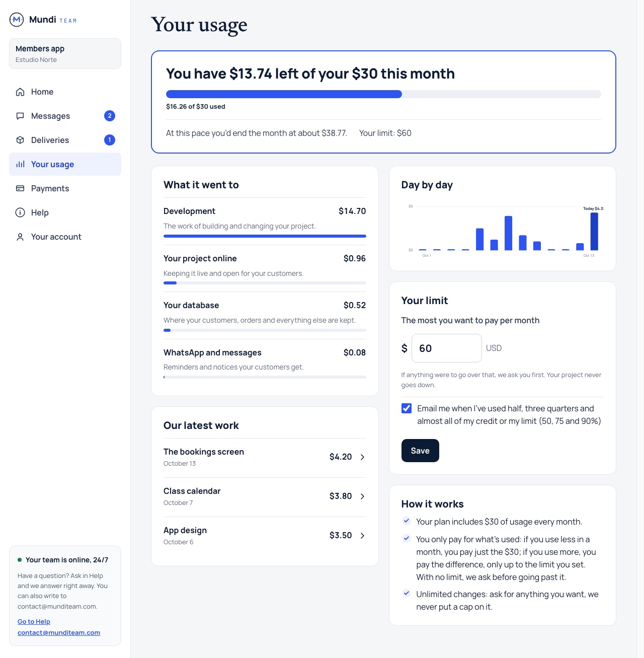Click the Payments card icon

[20, 188]
